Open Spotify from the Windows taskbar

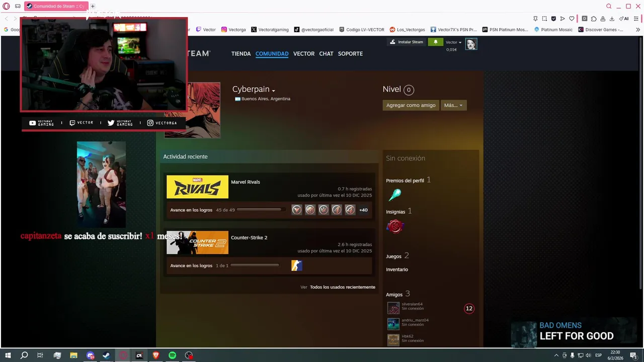(x=172, y=355)
